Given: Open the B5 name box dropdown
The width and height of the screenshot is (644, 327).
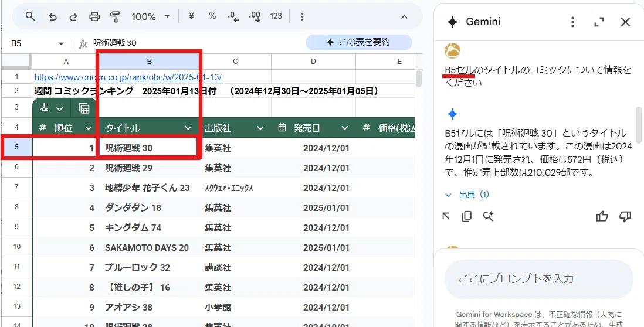Looking at the screenshot, I should click(x=61, y=43).
